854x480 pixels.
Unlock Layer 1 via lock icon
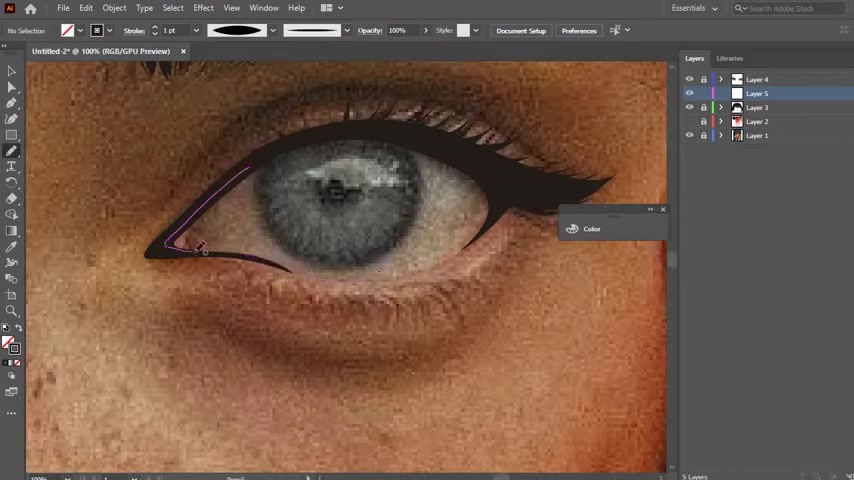(x=704, y=135)
